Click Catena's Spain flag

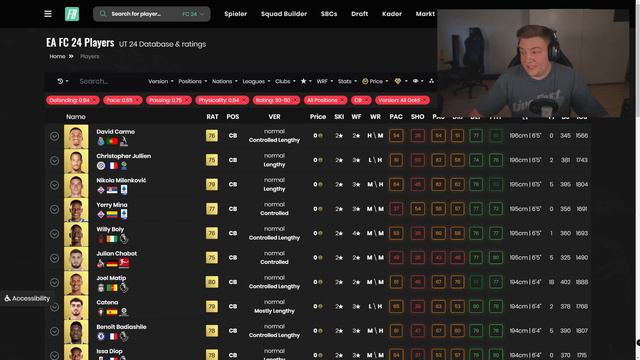click(112, 312)
